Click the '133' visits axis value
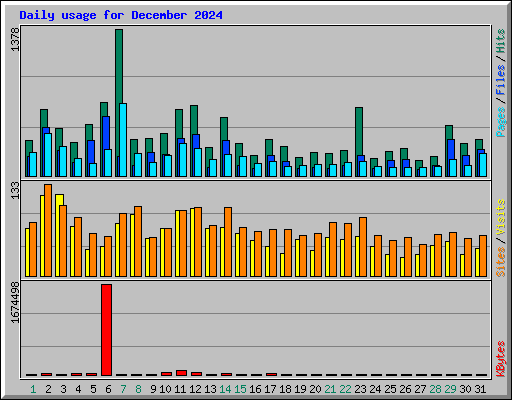 point(15,190)
